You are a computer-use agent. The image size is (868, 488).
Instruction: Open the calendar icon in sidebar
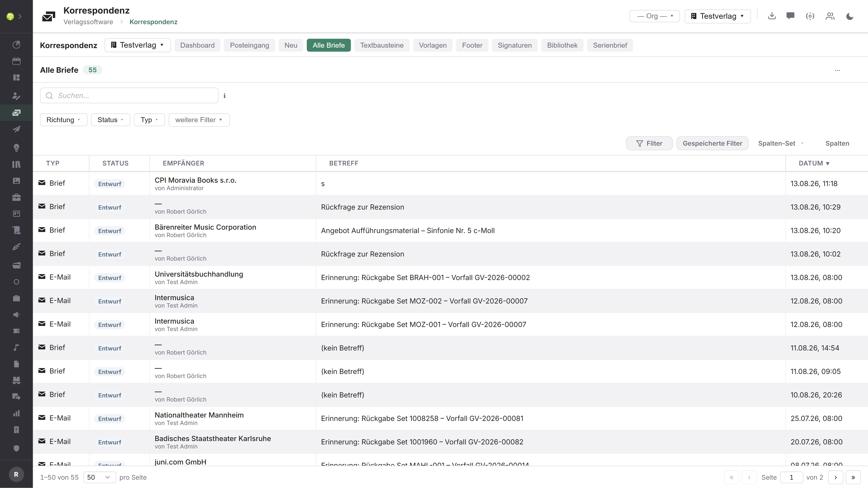click(16, 61)
